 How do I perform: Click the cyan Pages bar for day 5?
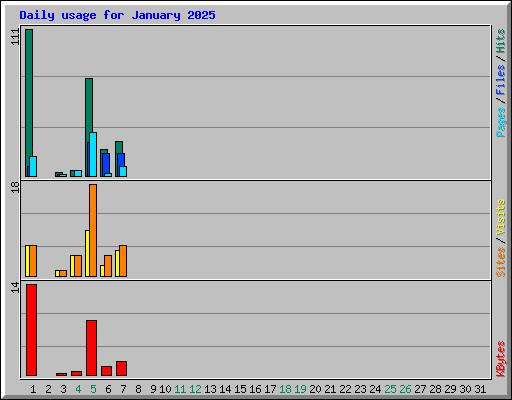(x=93, y=154)
